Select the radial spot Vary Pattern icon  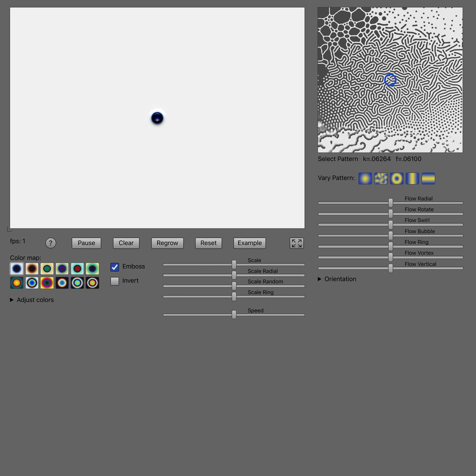point(365,178)
